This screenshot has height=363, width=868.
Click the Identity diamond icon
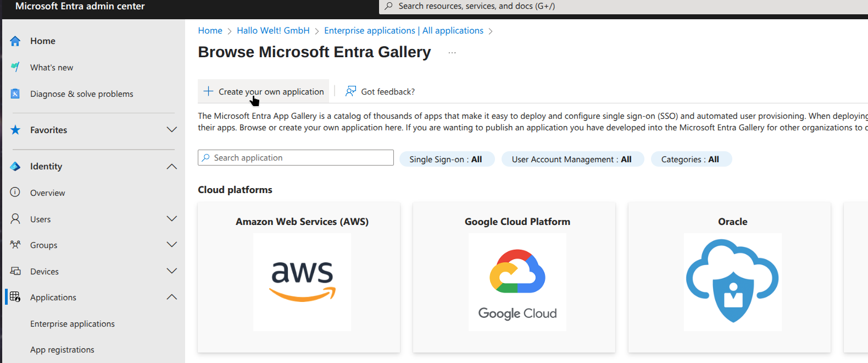[x=15, y=166]
